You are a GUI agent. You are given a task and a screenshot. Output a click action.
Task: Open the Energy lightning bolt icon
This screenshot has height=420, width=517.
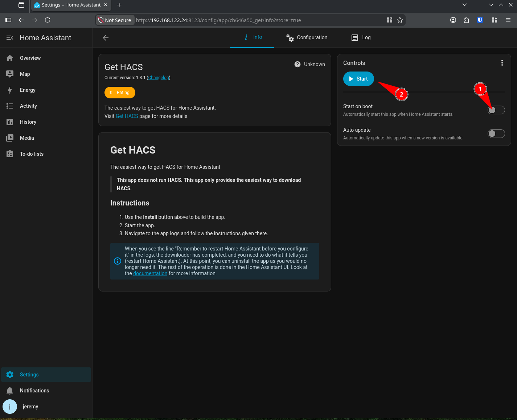tap(10, 90)
